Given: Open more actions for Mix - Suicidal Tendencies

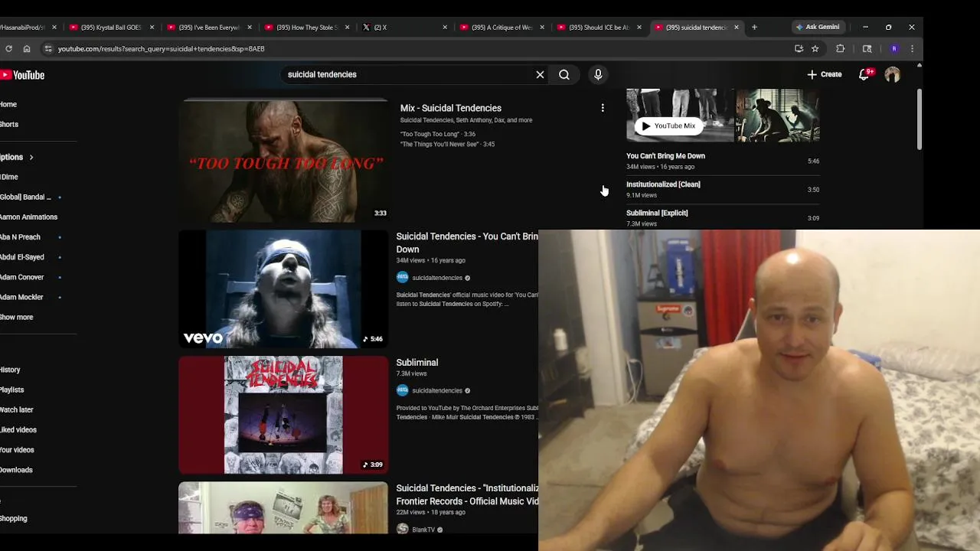Looking at the screenshot, I should [603, 108].
